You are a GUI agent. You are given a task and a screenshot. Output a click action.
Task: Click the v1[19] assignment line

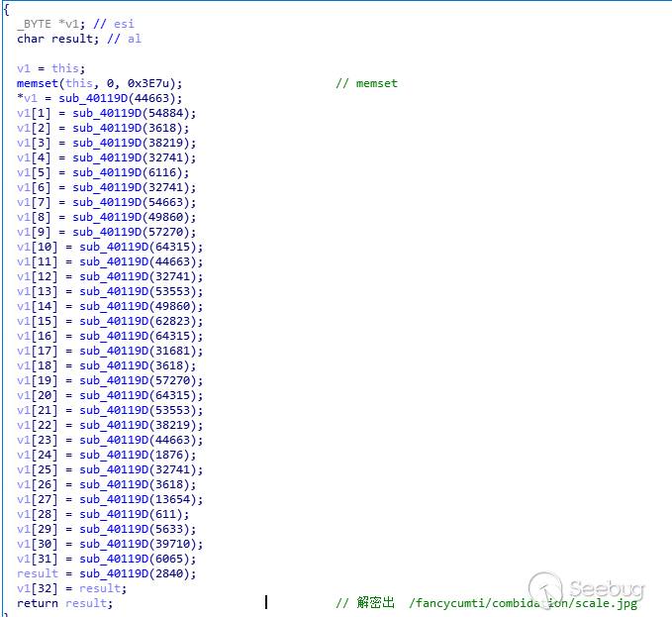click(110, 380)
